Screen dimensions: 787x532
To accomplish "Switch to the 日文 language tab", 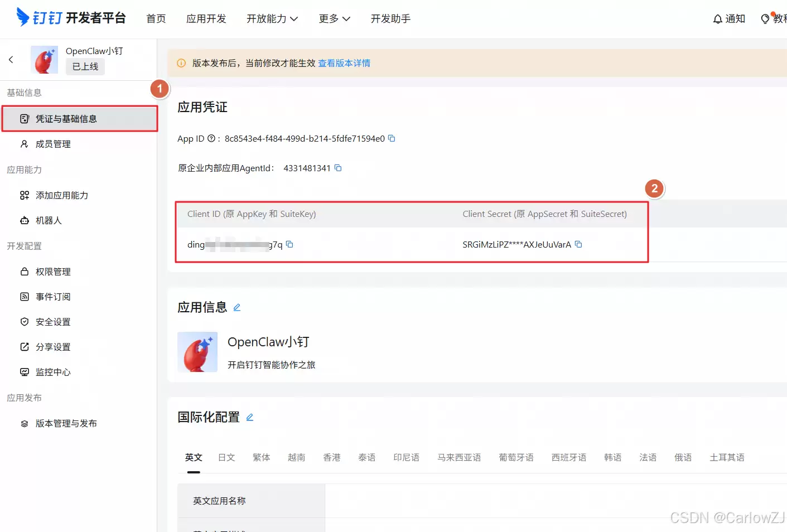I will tap(226, 457).
